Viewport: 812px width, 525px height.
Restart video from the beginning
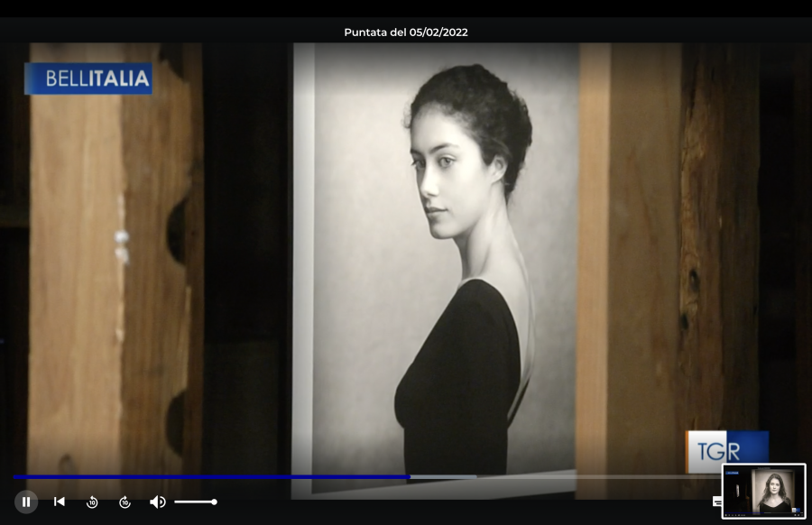click(60, 502)
